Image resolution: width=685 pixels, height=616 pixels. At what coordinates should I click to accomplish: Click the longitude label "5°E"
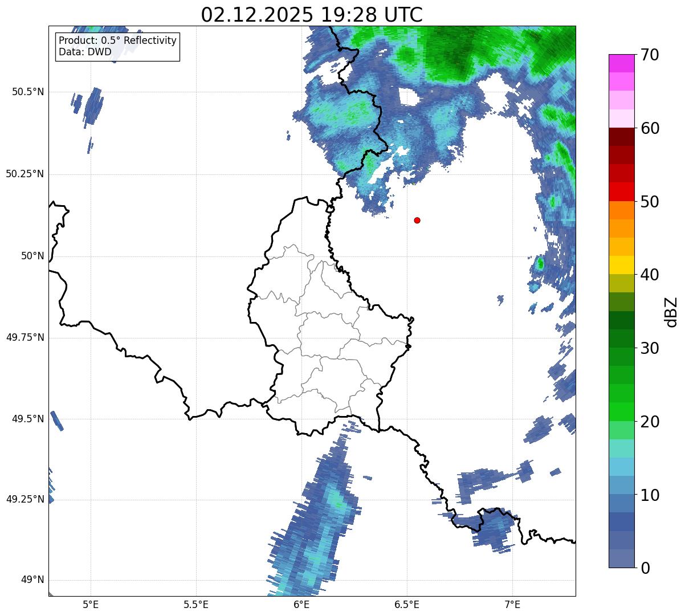(91, 604)
